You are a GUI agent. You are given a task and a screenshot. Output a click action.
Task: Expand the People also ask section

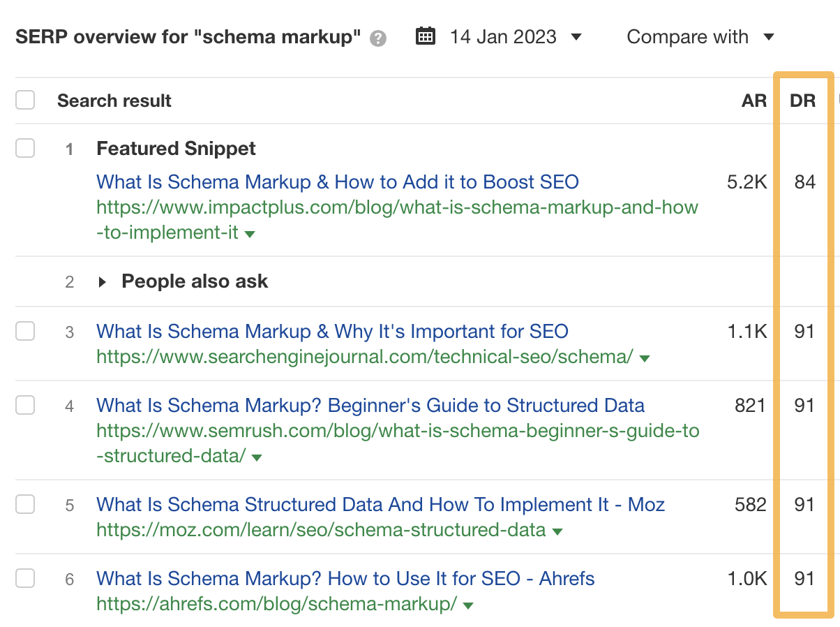pyautogui.click(x=102, y=281)
